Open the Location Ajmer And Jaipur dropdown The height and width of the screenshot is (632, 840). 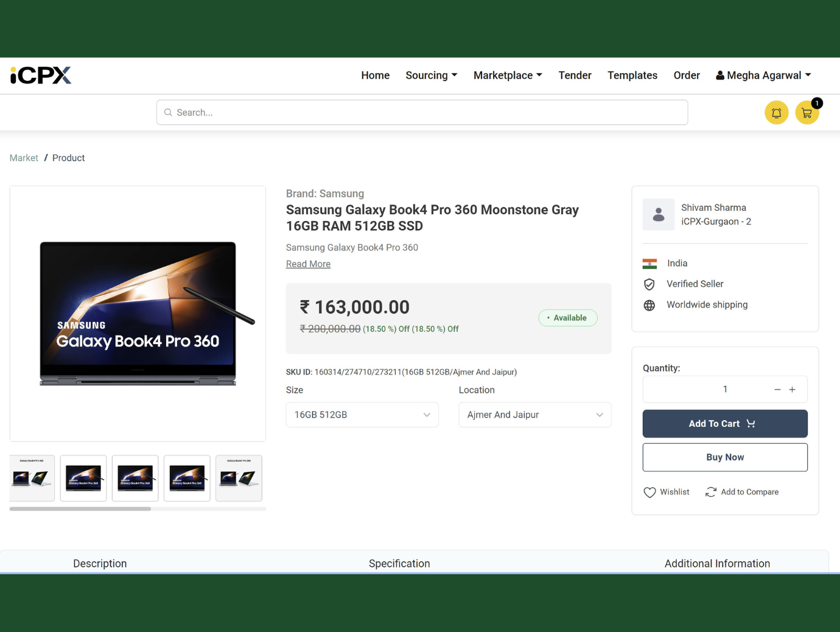(x=534, y=415)
